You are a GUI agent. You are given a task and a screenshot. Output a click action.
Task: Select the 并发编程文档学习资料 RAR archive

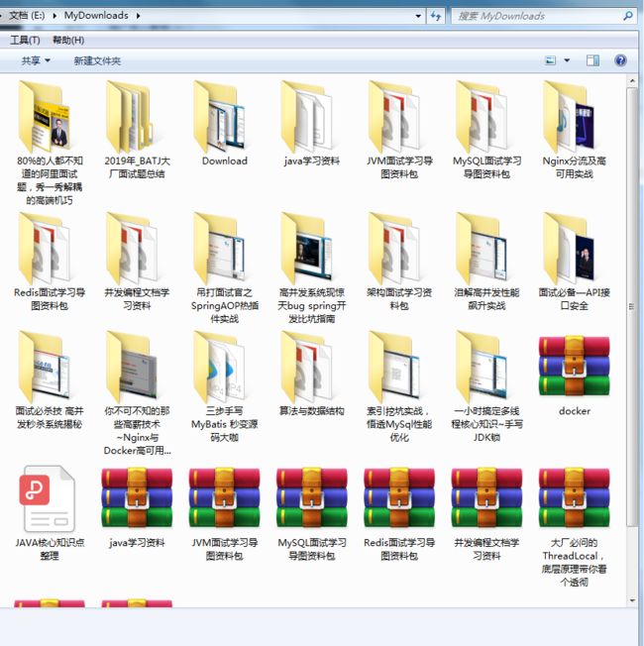[486, 498]
